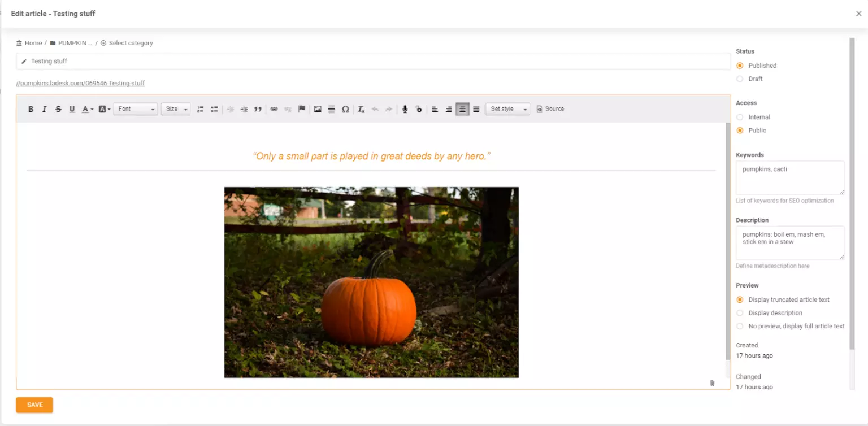Image resolution: width=868 pixels, height=426 pixels.
Task: Set article Access to Internal
Action: tap(740, 117)
